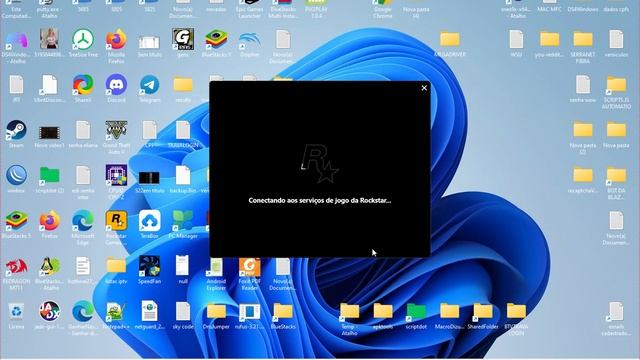Open the BOT DA BLAZ folder shortcut

(616, 176)
